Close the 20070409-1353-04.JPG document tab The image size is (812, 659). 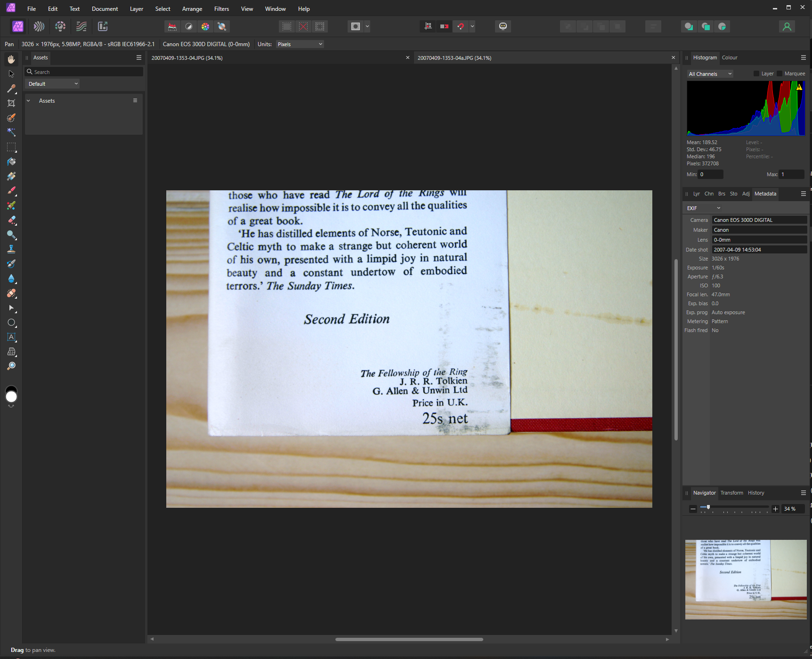[408, 57]
